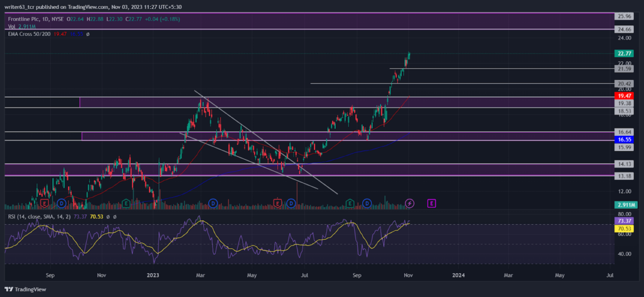
Task: Click the 2024 label on the time axis
Action: (458, 275)
